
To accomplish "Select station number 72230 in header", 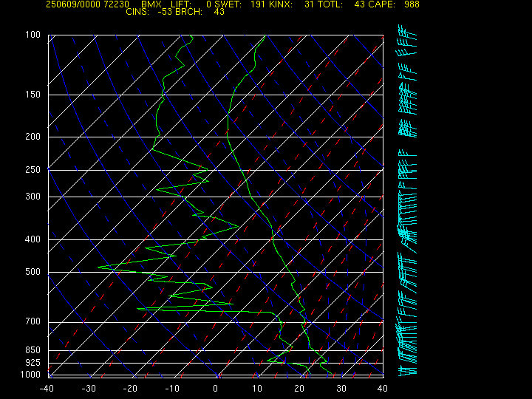I will point(115,4).
